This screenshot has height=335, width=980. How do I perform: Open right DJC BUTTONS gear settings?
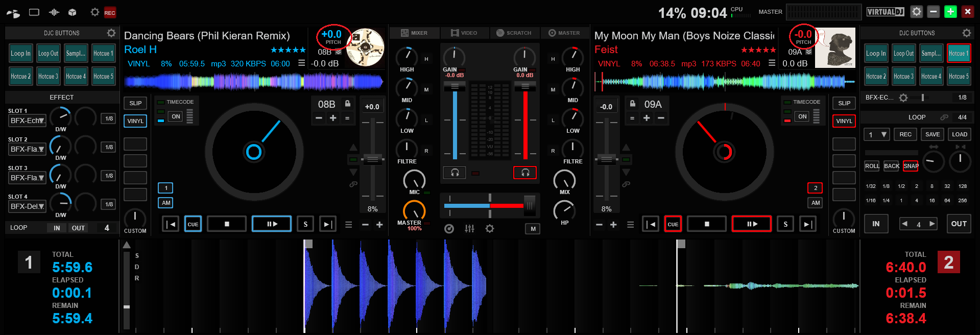(966, 33)
